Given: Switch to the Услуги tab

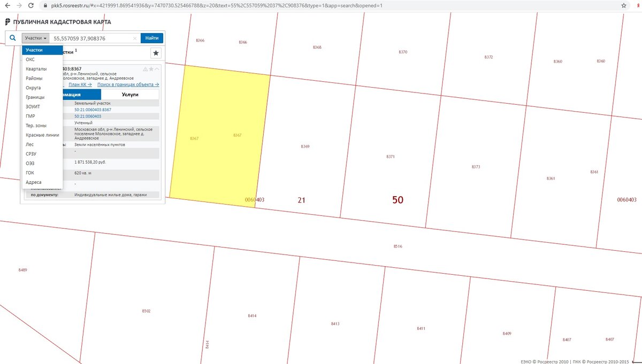Looking at the screenshot, I should tap(130, 94).
